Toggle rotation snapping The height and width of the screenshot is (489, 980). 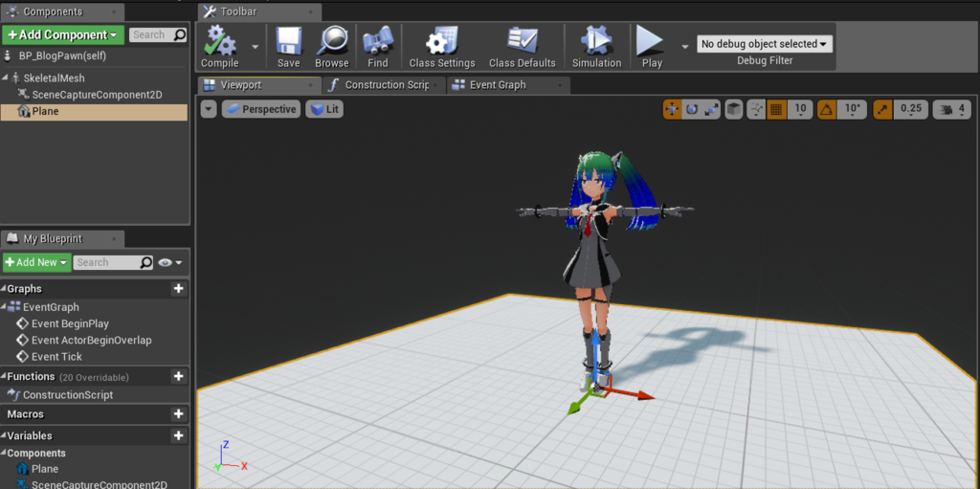tap(827, 110)
